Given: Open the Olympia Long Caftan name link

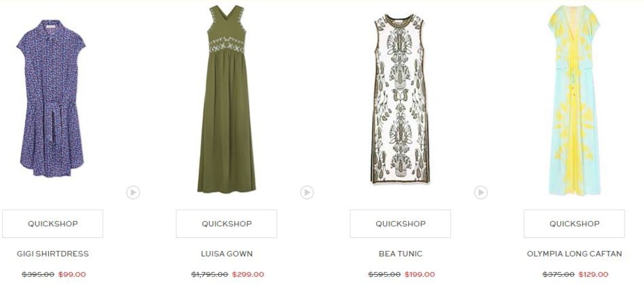Looking at the screenshot, I should [574, 253].
